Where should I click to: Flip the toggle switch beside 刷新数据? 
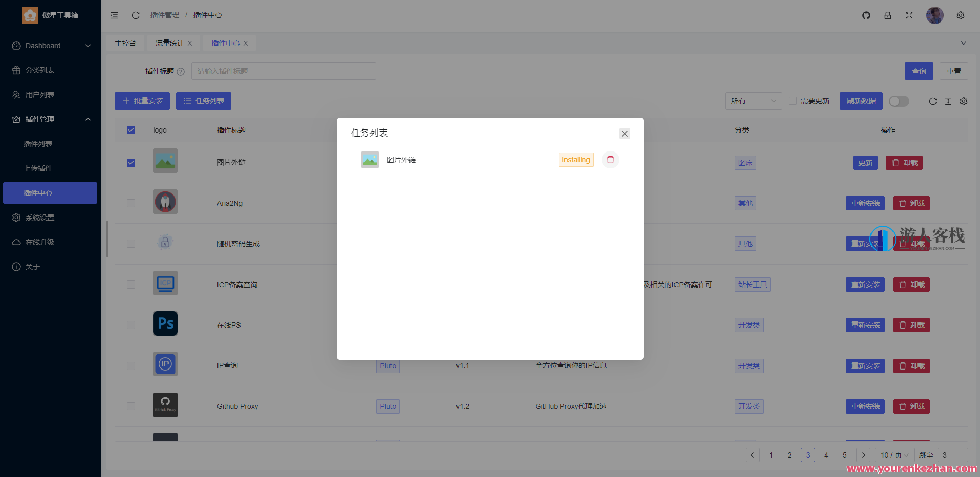(x=899, y=101)
